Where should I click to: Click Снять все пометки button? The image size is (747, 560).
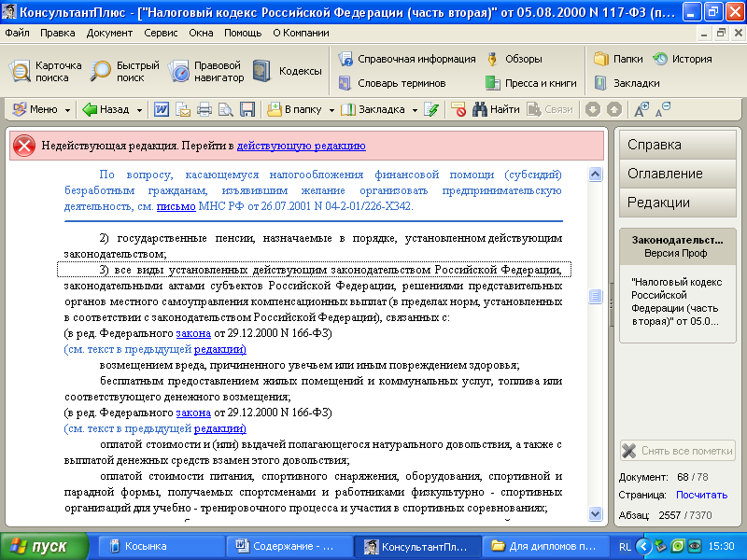pyautogui.click(x=678, y=451)
